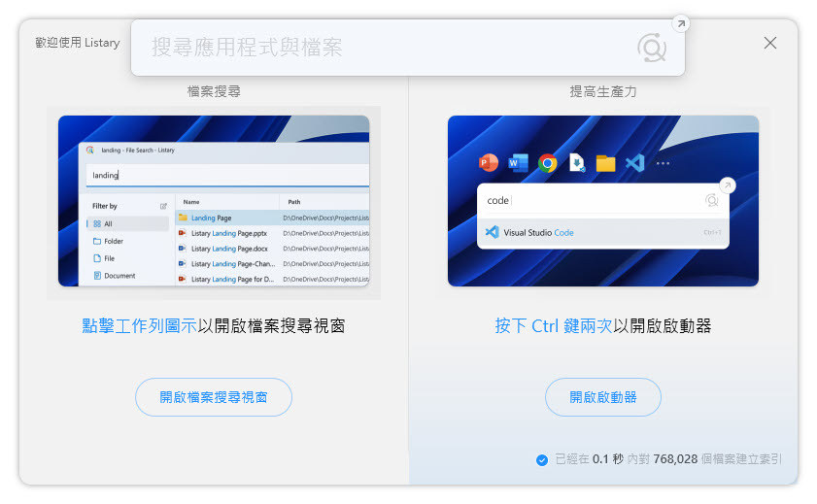
Task: Click the launcher preview thumbnail
Action: 603,201
